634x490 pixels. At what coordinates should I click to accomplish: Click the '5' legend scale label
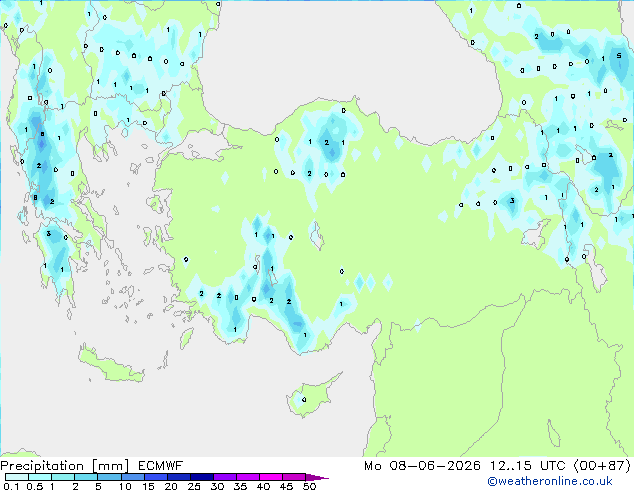point(98,486)
